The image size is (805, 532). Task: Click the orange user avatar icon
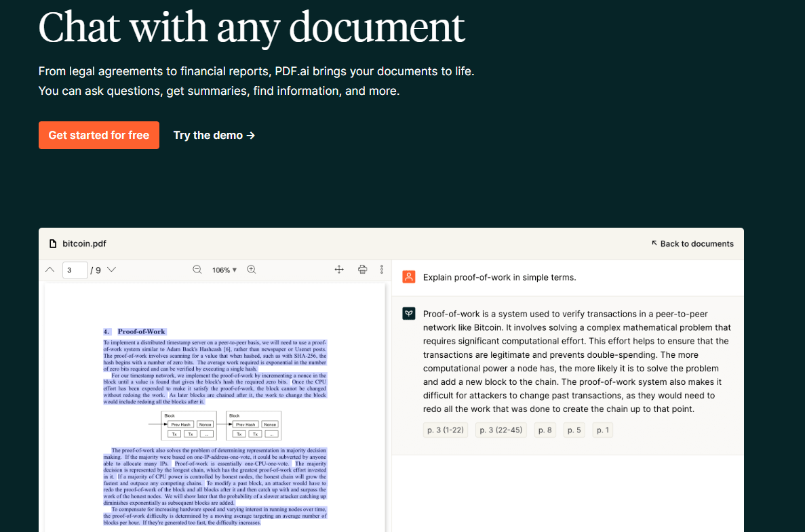[x=409, y=277]
